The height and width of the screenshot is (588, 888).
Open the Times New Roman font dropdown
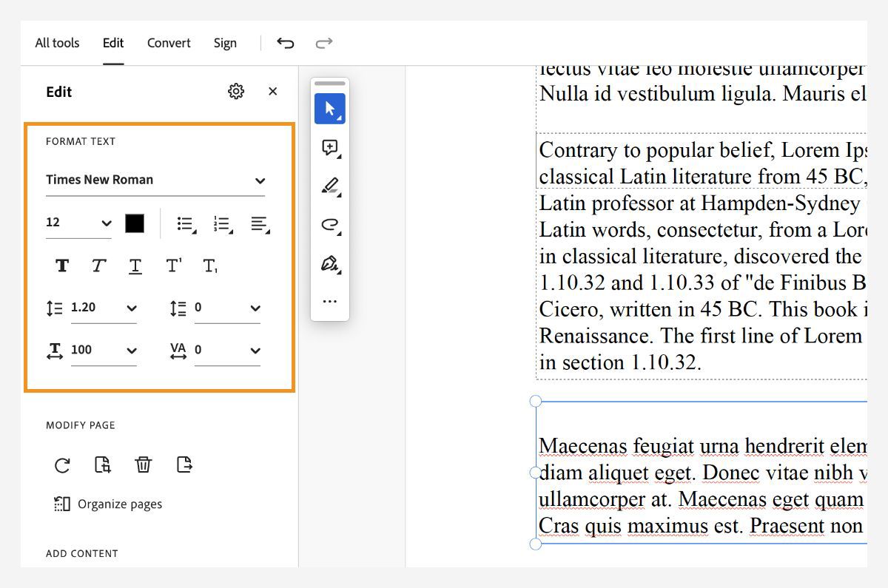tap(155, 180)
